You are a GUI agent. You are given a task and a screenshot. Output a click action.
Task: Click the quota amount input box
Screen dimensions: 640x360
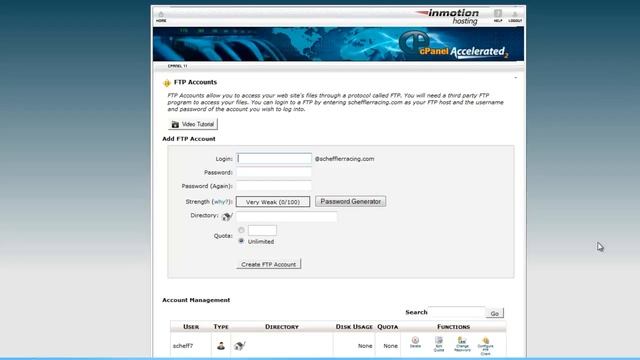262,230
